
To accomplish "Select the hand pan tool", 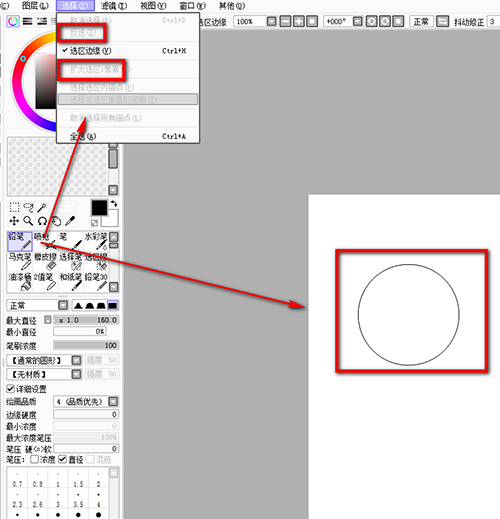I will tap(56, 221).
